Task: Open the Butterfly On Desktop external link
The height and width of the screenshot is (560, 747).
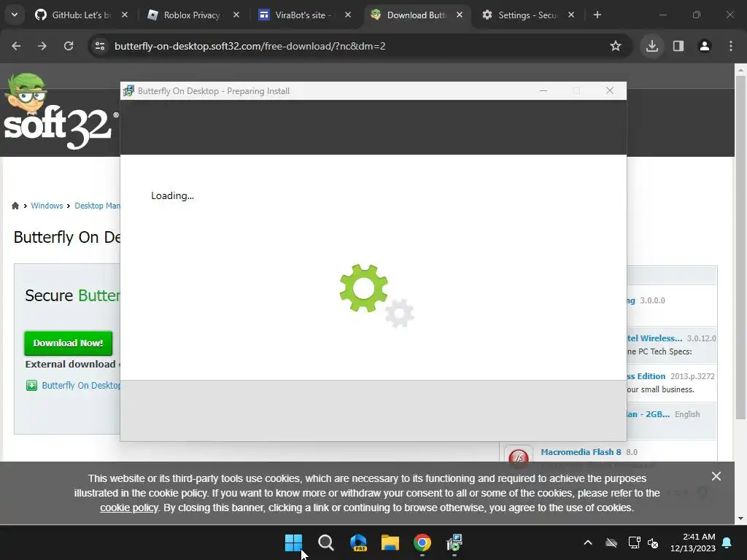Action: click(81, 385)
